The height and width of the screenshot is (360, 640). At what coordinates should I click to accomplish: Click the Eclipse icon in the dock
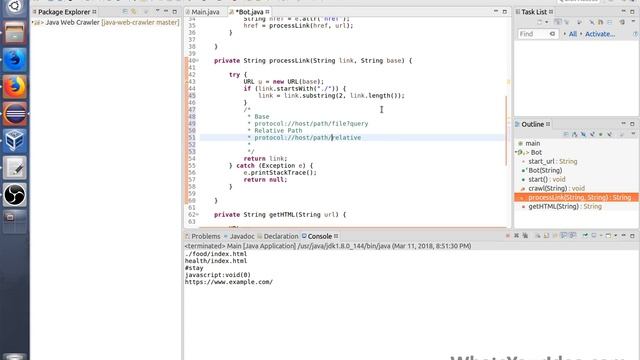coord(15,113)
